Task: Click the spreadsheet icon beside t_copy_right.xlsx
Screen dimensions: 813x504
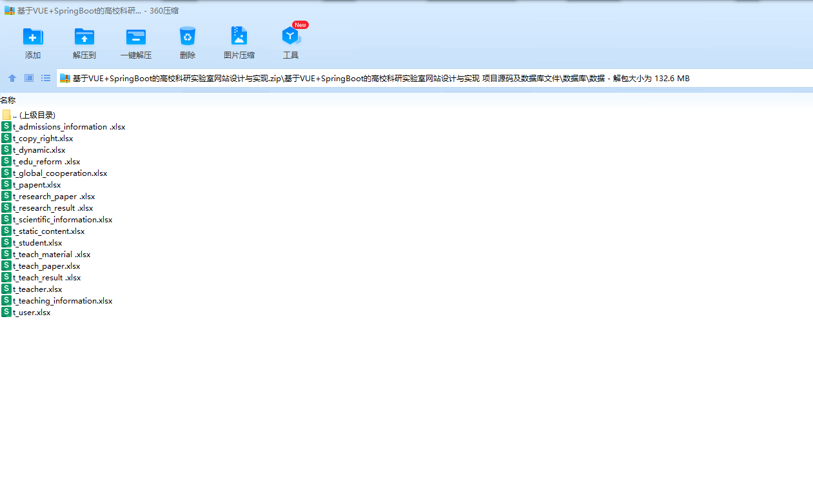Action: point(6,139)
